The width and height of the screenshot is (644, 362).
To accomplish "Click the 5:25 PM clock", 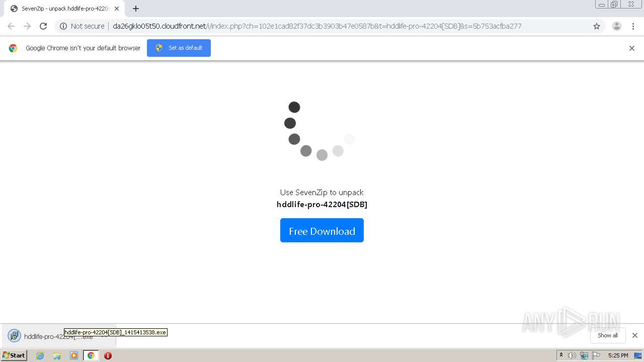I will pyautogui.click(x=618, y=355).
